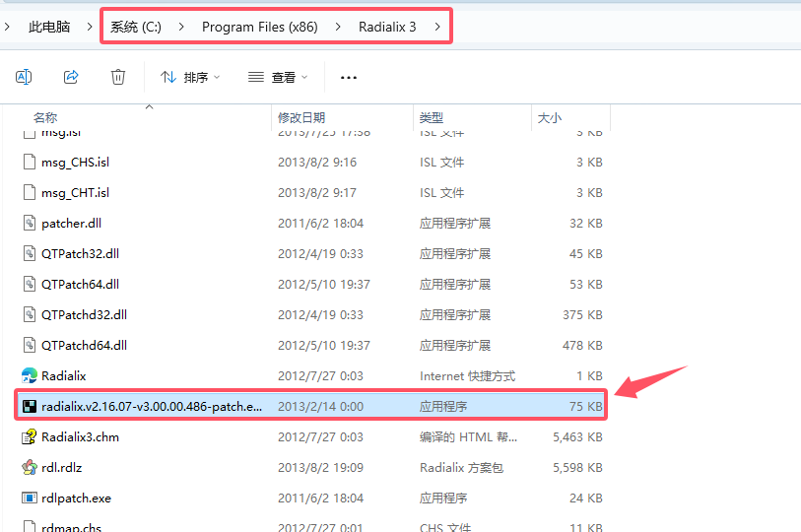Click file name QTPatch64.dll
Image resolution: width=801 pixels, height=532 pixels.
[80, 284]
